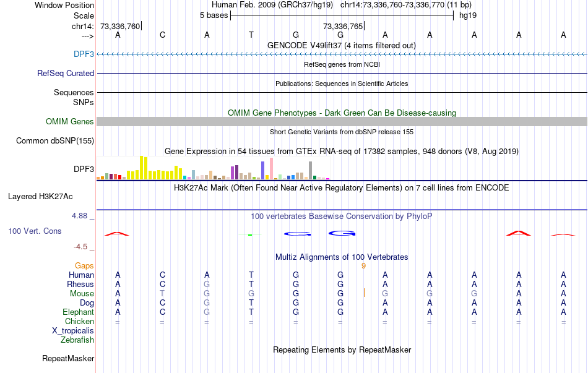
Task: Click the 'RefSeq genes from NCBI' title
Action: [342, 64]
